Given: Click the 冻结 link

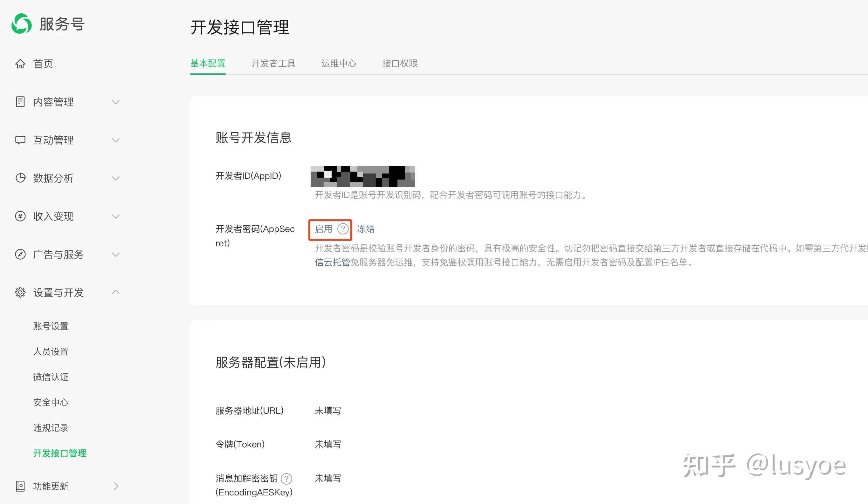Looking at the screenshot, I should pyautogui.click(x=365, y=229).
